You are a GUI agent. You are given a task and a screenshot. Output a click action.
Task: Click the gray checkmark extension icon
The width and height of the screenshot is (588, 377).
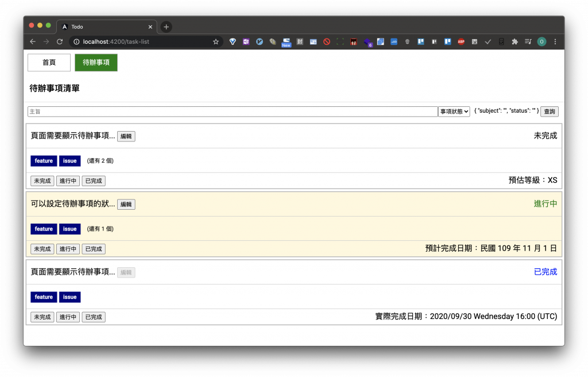point(488,42)
